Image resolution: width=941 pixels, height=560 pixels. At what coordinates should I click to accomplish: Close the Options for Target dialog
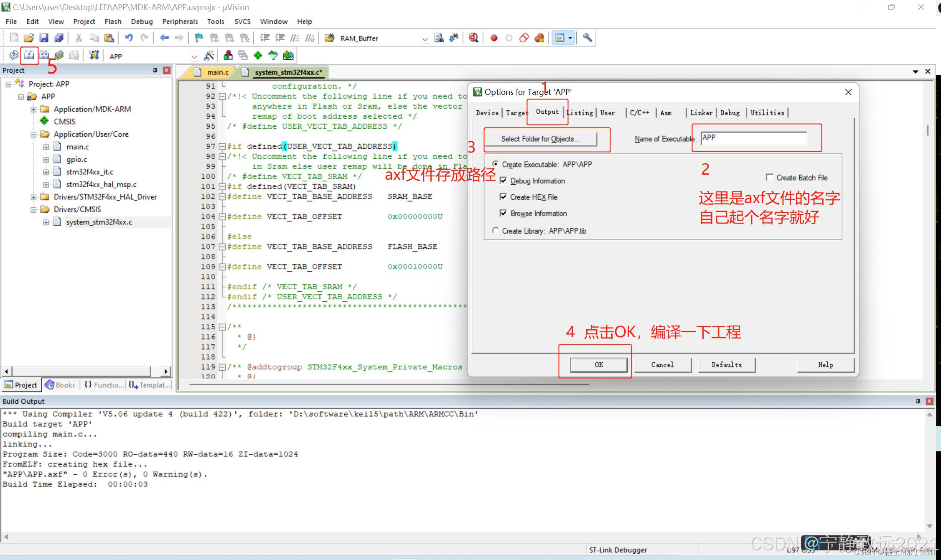point(848,92)
